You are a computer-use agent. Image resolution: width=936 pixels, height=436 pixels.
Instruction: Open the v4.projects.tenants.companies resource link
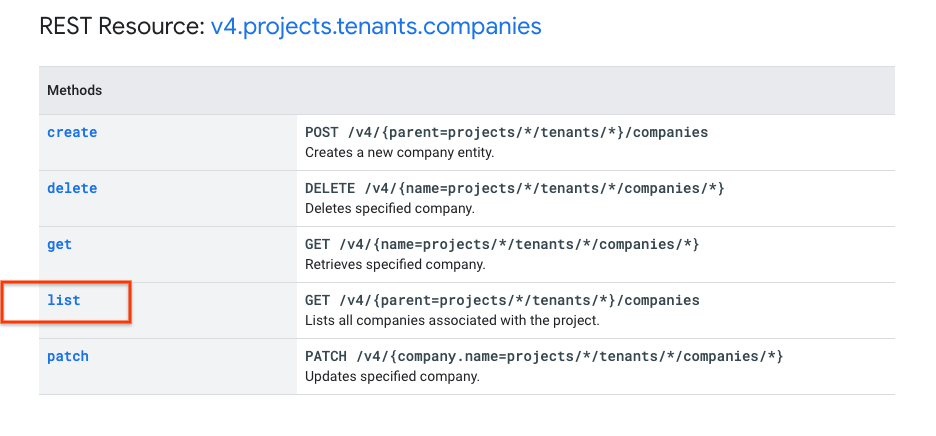[x=376, y=26]
